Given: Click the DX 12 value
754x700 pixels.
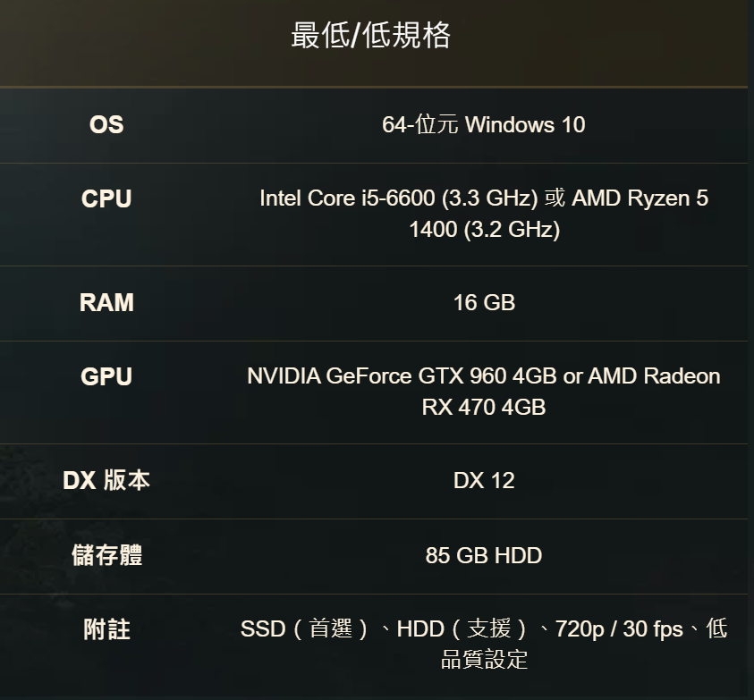Looking at the screenshot, I should click(484, 480).
